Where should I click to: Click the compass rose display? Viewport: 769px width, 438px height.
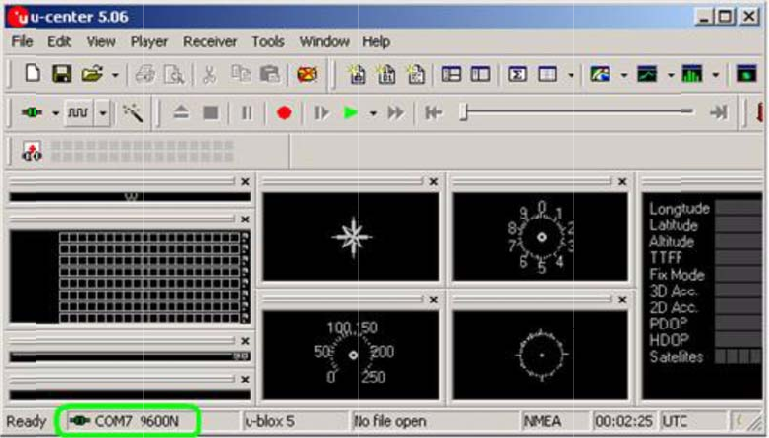[x=351, y=237]
